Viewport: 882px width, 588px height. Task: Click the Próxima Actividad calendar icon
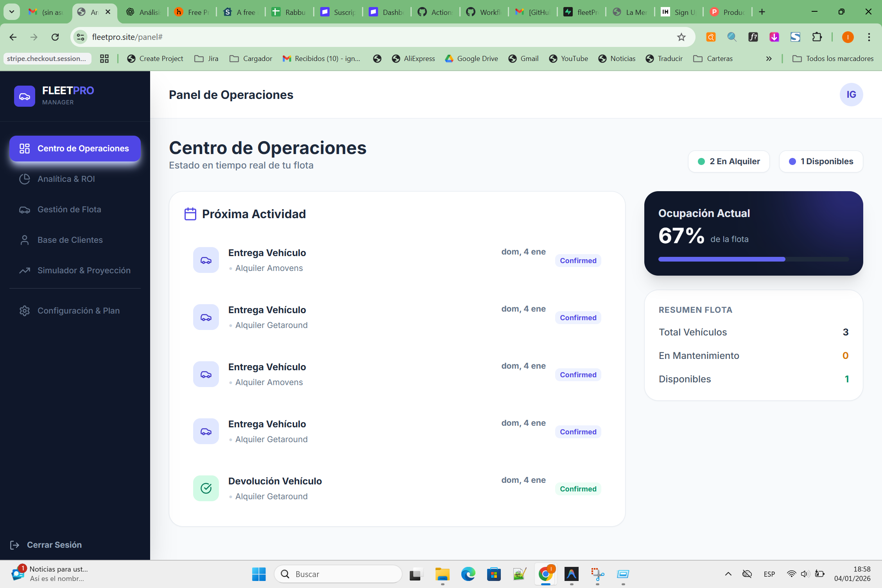190,214
